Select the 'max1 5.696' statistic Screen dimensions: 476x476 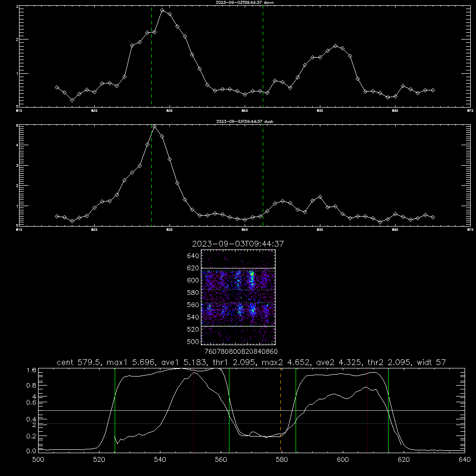pyautogui.click(x=131, y=362)
